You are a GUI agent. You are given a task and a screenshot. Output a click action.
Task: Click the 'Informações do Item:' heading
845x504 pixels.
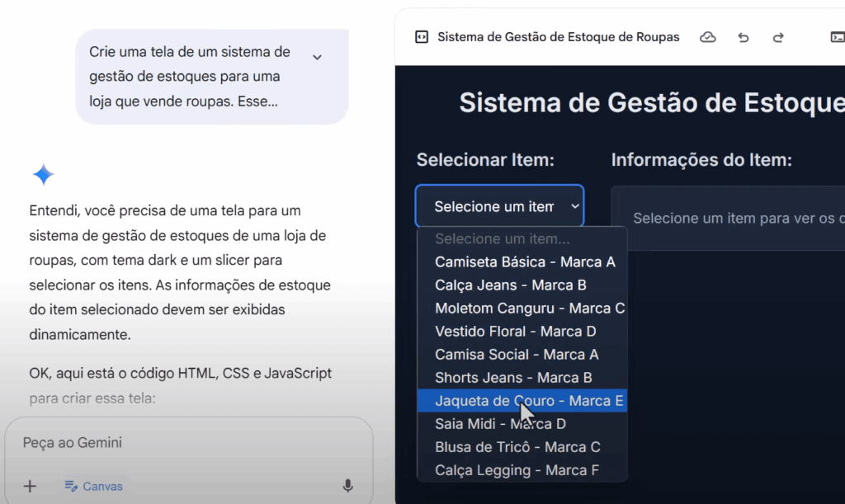click(701, 160)
